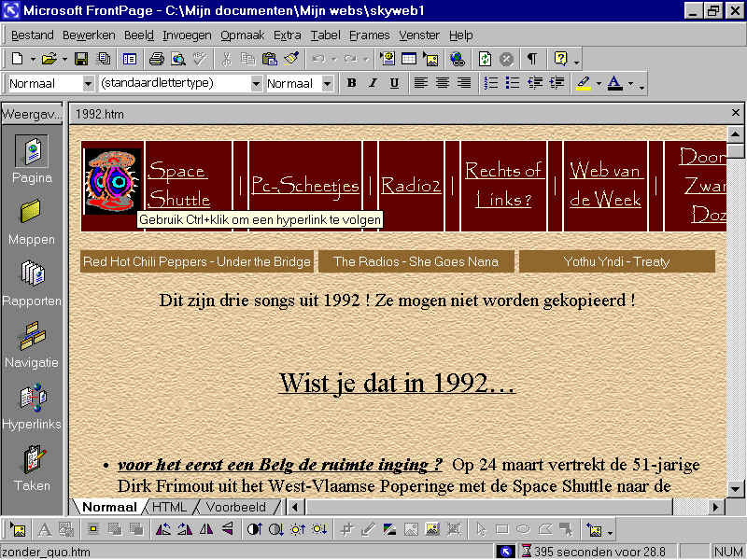Image resolution: width=747 pixels, height=560 pixels.
Task: Insert a hyperlink with the globe-link icon
Action: 458,59
